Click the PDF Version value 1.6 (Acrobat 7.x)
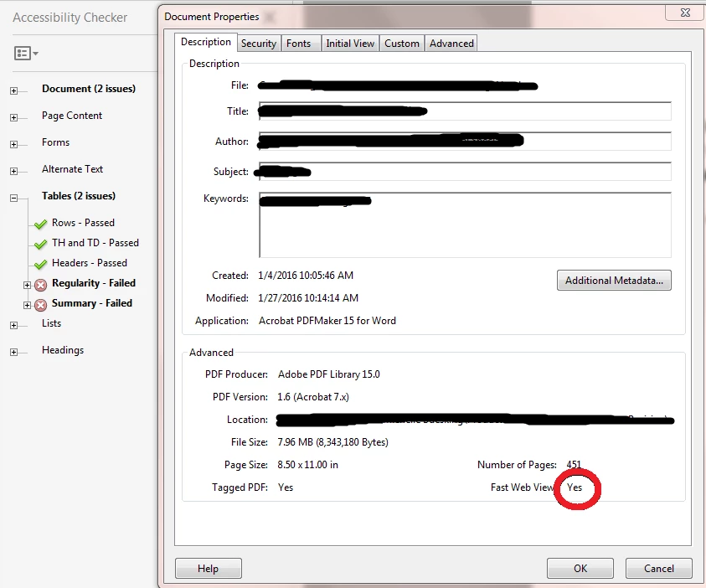This screenshot has height=588, width=706. point(313,397)
